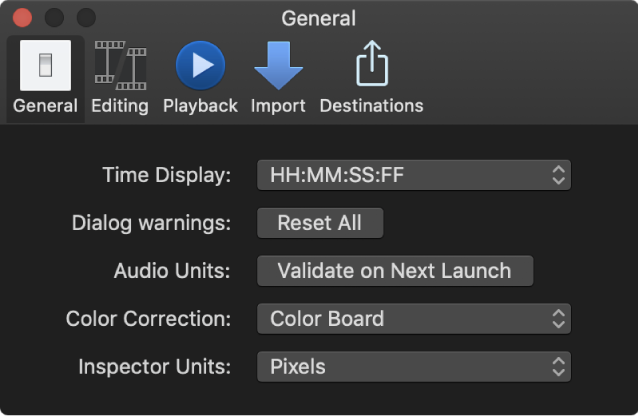Click the film strip Editing icon
The width and height of the screenshot is (638, 418).
[x=119, y=66]
